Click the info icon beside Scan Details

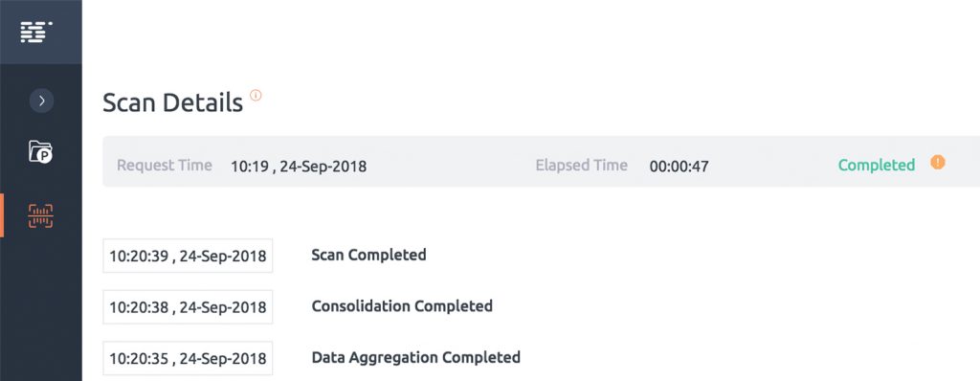pyautogui.click(x=256, y=95)
